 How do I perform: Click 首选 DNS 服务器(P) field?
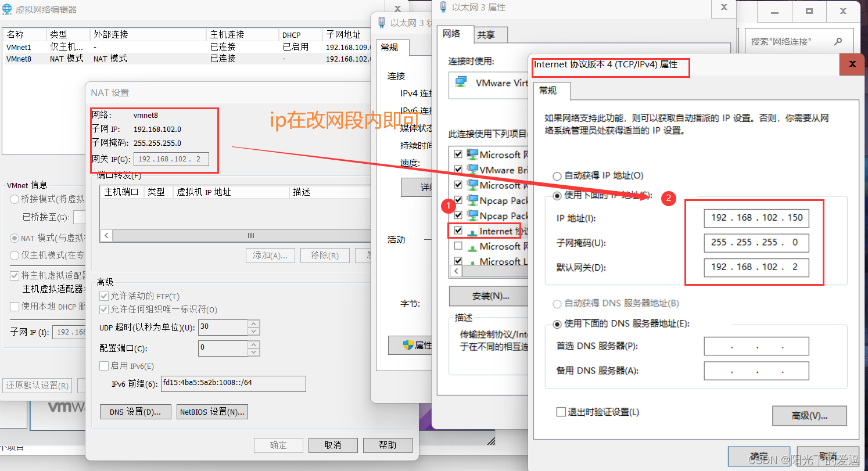pos(756,346)
